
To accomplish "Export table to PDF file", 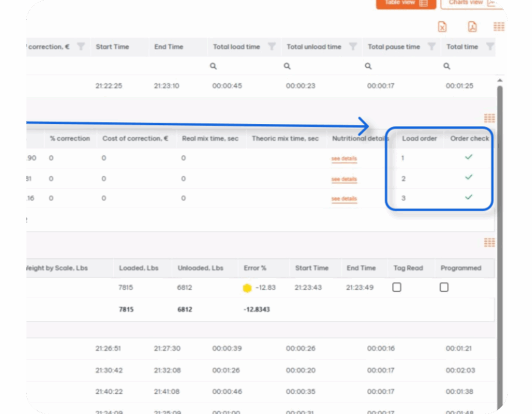I will point(472,27).
